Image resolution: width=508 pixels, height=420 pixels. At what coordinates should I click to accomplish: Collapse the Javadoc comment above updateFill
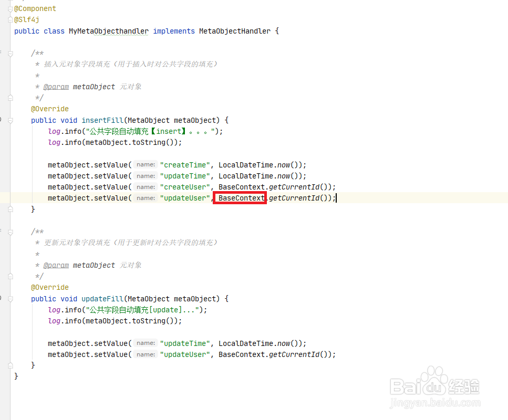[11, 232]
